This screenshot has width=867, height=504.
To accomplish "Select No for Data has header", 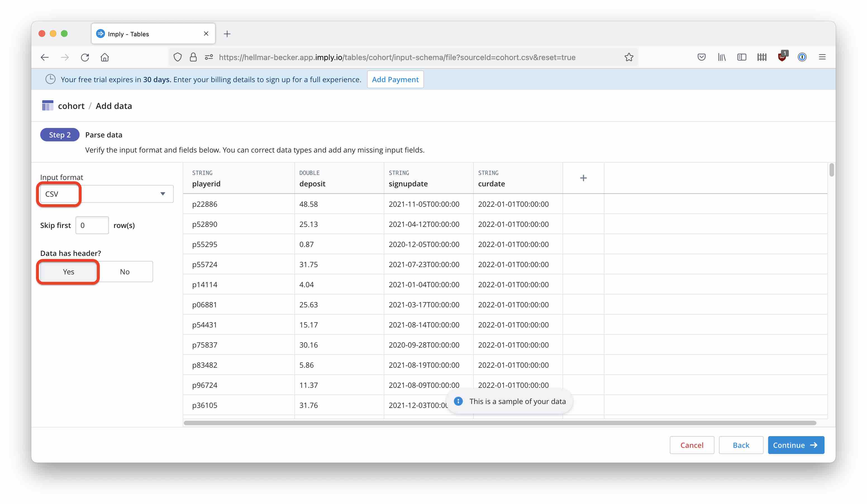I will 125,272.
